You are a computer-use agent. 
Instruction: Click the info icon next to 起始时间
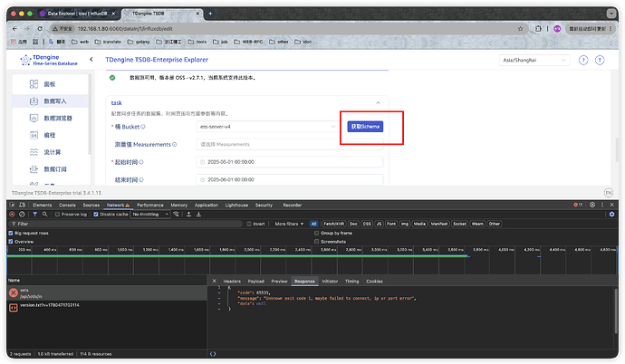point(141,162)
